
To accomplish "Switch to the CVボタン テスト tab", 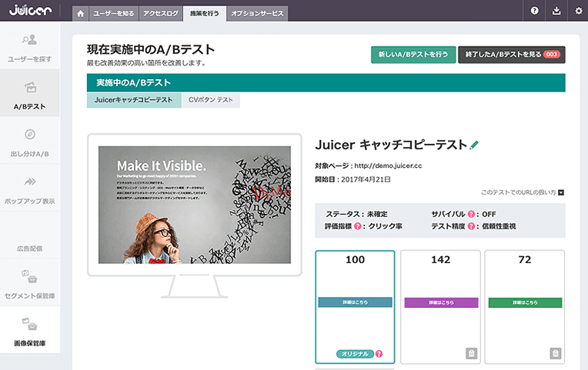I will pos(211,100).
